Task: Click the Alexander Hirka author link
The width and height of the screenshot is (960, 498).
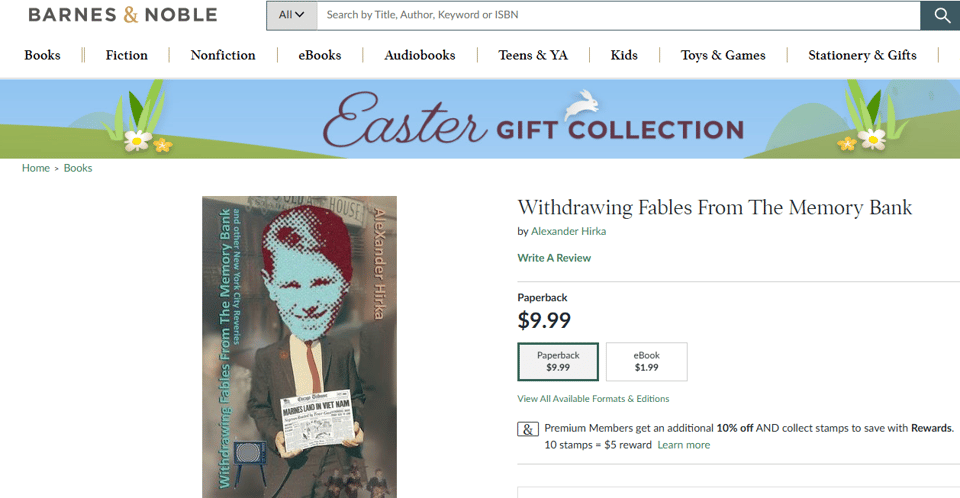Action: (x=568, y=231)
